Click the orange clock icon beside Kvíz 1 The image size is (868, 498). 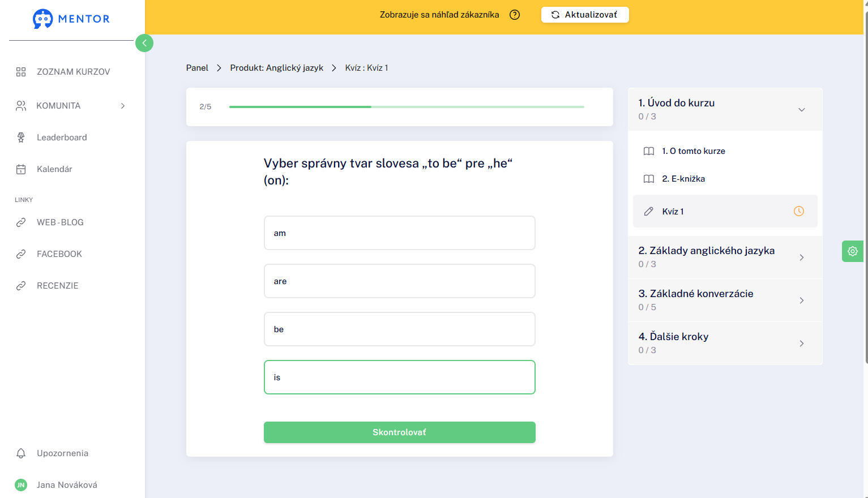click(x=799, y=211)
